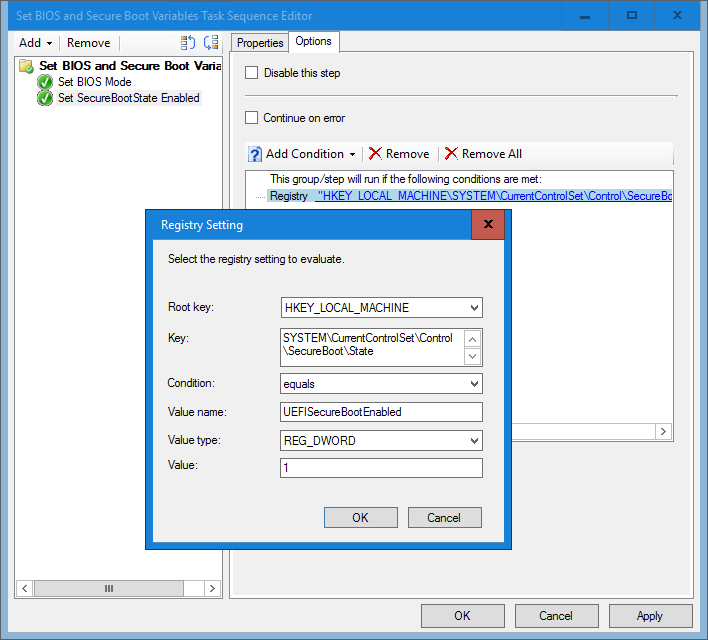Image resolution: width=708 pixels, height=640 pixels.
Task: Select the Options tab
Action: tap(313, 41)
